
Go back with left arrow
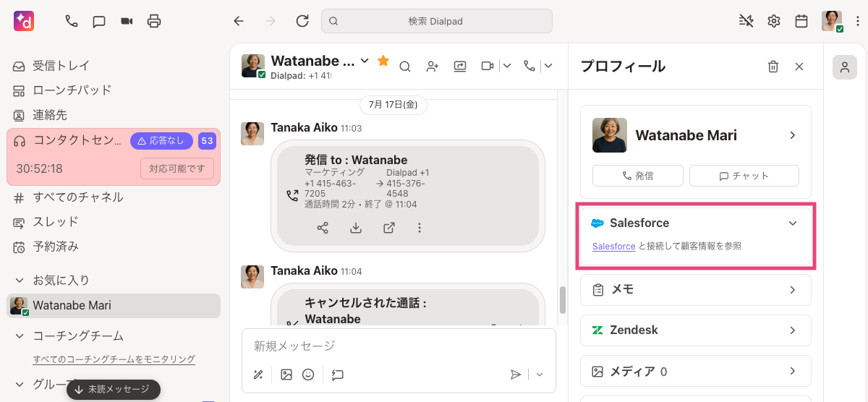[x=239, y=21]
